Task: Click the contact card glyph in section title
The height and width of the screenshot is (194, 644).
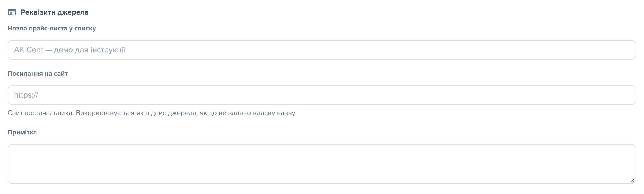Action: coord(12,12)
